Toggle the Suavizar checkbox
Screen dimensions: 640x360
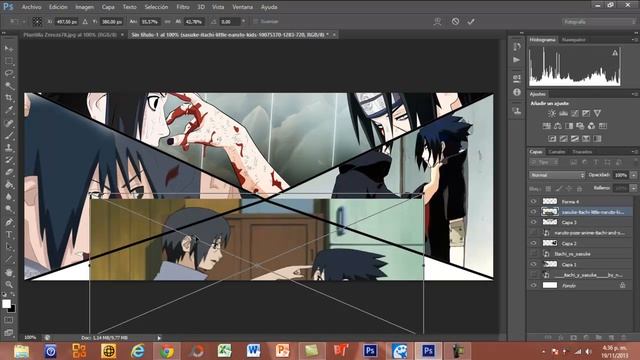pyautogui.click(x=256, y=21)
